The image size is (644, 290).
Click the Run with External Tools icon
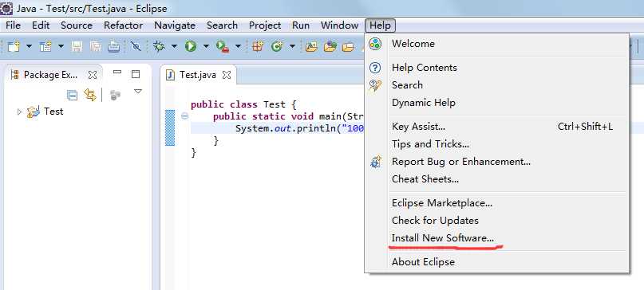pos(223,46)
